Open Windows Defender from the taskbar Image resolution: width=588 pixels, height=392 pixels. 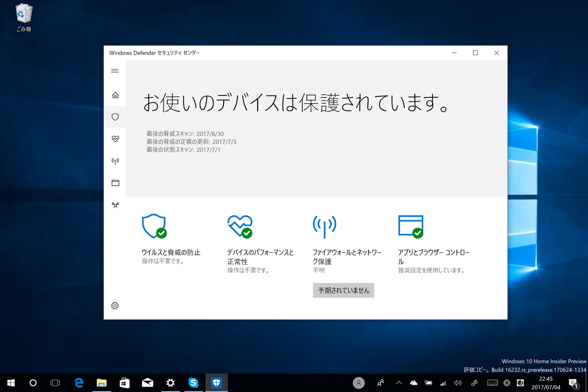(x=216, y=382)
